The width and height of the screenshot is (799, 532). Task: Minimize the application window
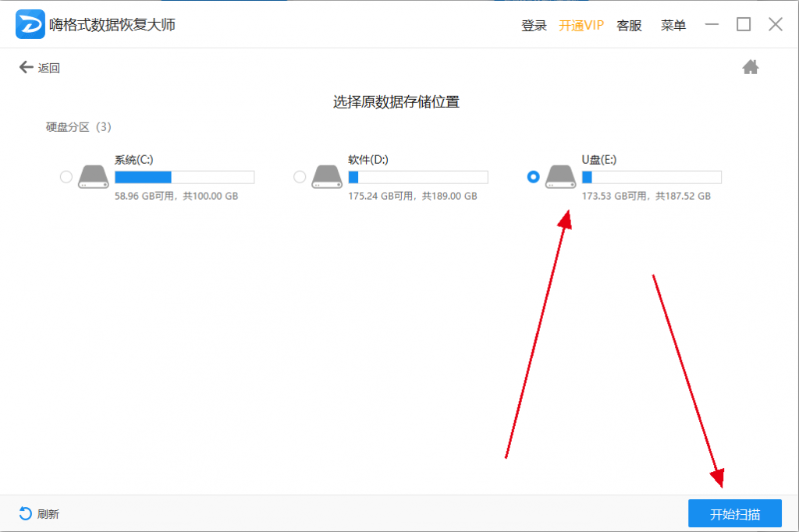(x=712, y=24)
